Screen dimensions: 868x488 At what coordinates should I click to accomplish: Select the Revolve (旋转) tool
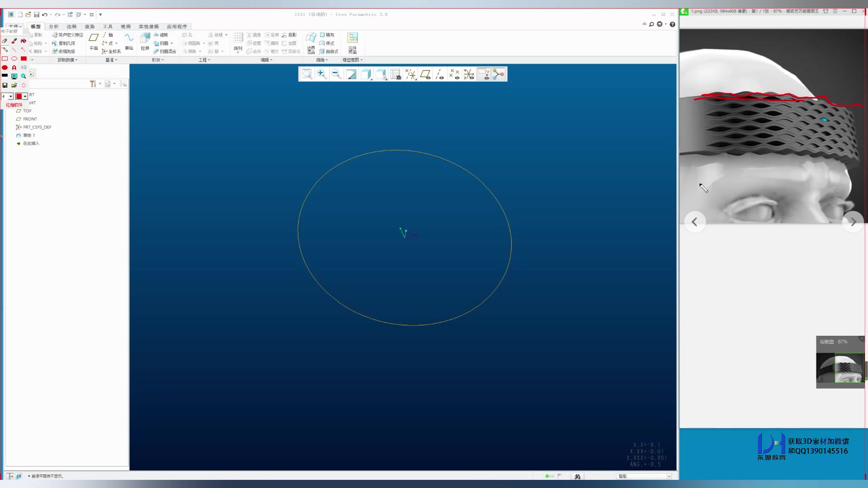tap(161, 35)
